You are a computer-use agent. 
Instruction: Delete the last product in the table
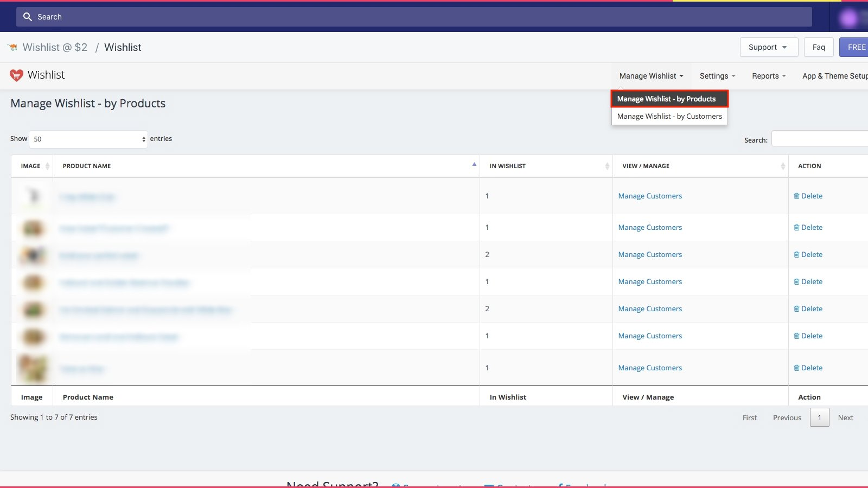(808, 368)
